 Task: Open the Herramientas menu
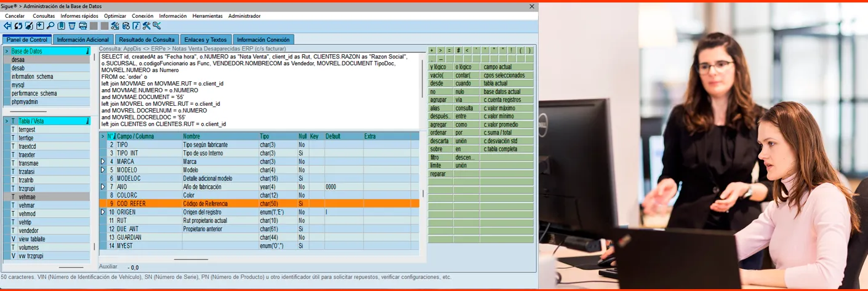click(207, 16)
